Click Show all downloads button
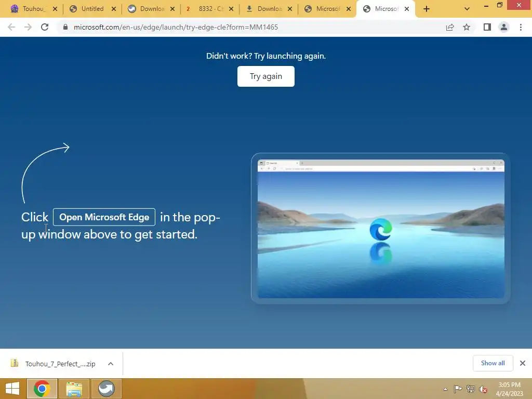The width and height of the screenshot is (532, 399). (493, 363)
